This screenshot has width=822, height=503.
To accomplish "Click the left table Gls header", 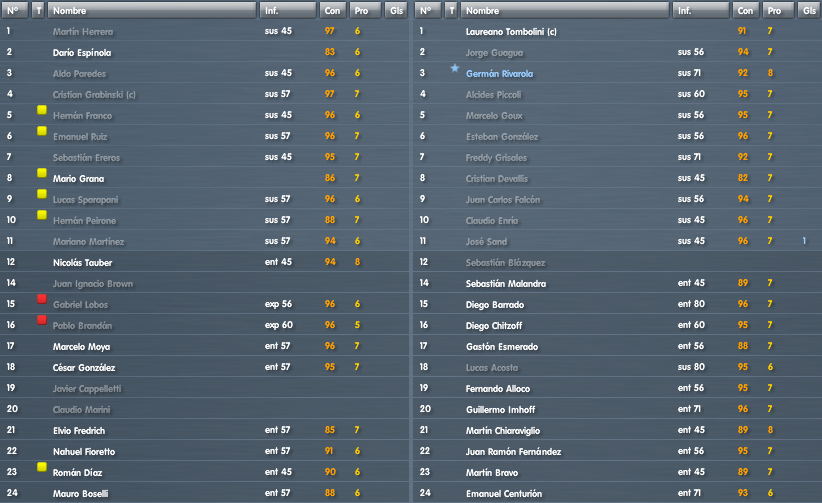I will pos(396,10).
